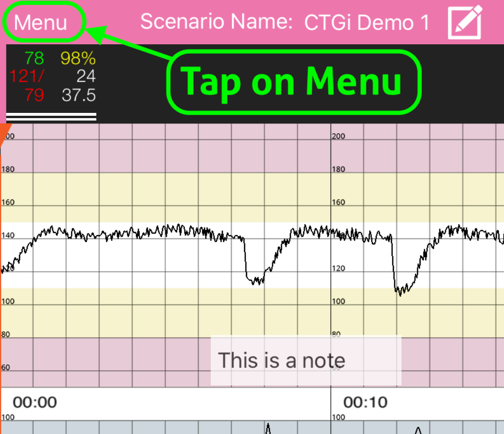Image resolution: width=504 pixels, height=434 pixels.
Task: Select the scenario title CTGi Demo 1
Action: [366, 22]
